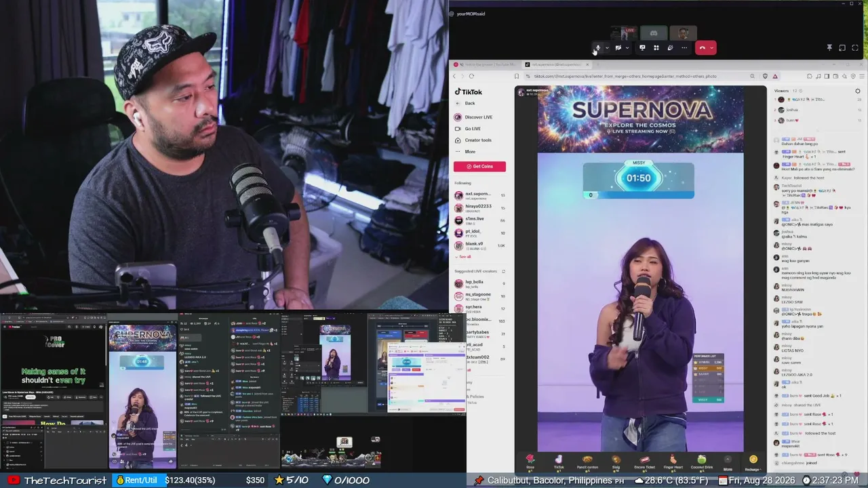Open the activities grid icon in the call
The height and width of the screenshot is (488, 868).
click(x=656, y=48)
